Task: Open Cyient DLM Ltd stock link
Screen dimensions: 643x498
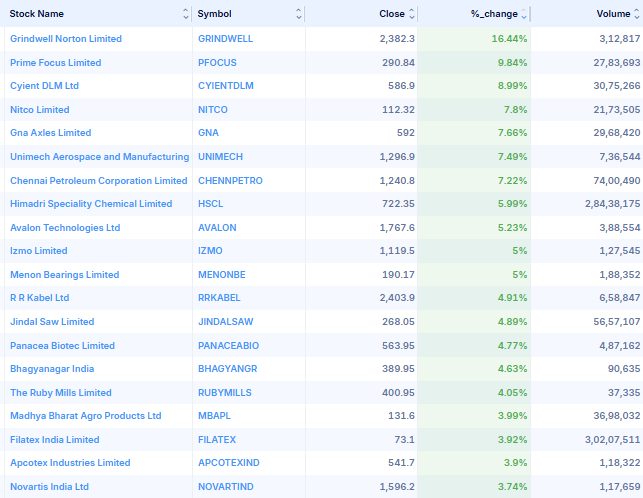Action: pos(44,86)
